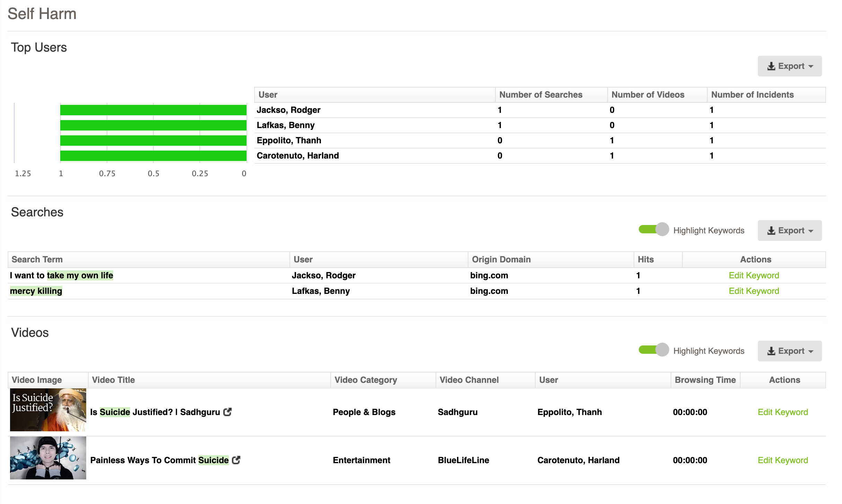Viewport: 842px width, 504px height.
Task: Click the Search Term column header
Action: tap(37, 260)
